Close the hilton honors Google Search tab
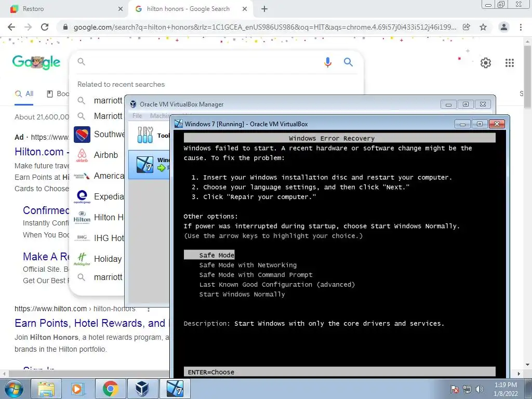Viewport: 532px width, 399px height. [x=245, y=9]
